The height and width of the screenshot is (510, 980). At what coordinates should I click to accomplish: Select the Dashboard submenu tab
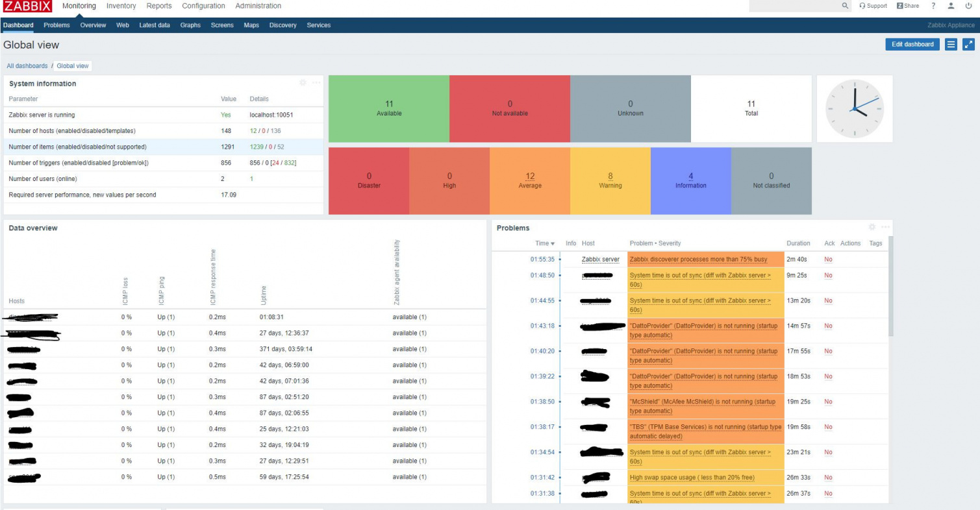click(18, 25)
